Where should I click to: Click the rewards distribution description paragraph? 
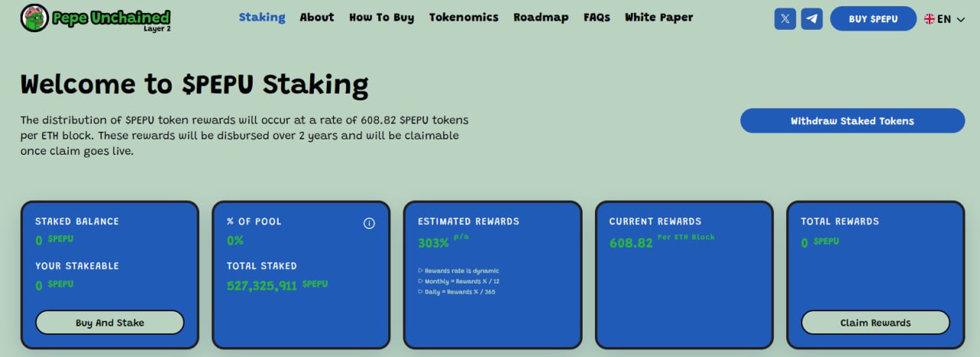(244, 136)
